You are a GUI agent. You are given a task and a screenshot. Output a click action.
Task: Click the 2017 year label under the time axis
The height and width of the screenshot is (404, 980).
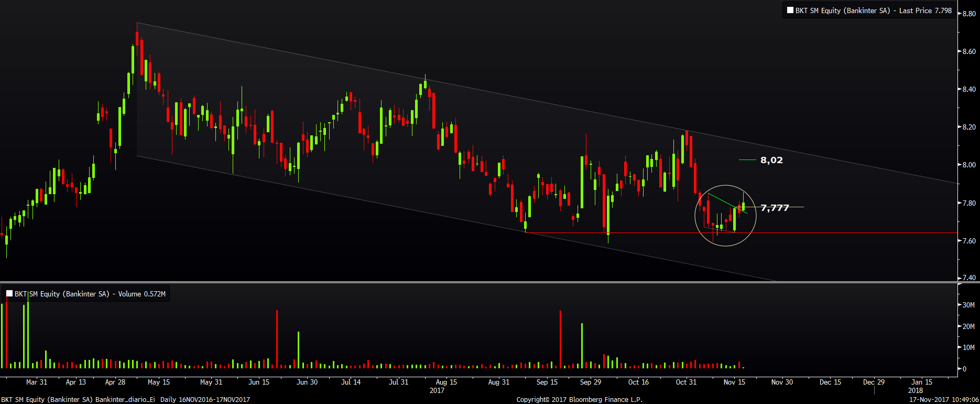(x=437, y=390)
